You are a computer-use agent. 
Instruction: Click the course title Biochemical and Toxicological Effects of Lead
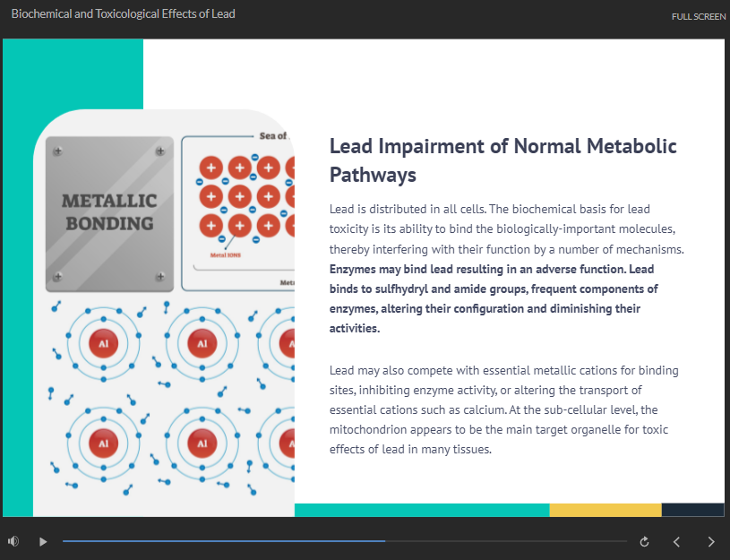pos(124,14)
